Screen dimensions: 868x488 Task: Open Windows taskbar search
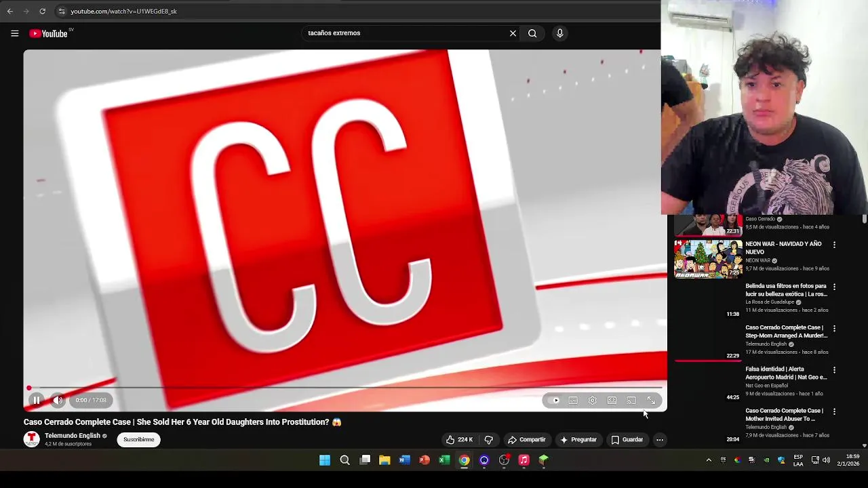point(344,460)
